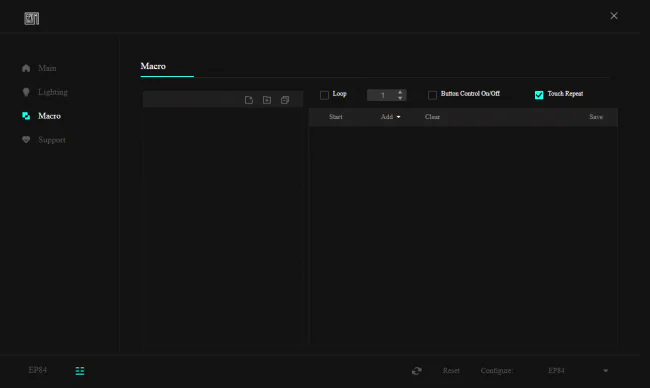Reset the configuration
The image size is (650, 388).
(x=451, y=371)
